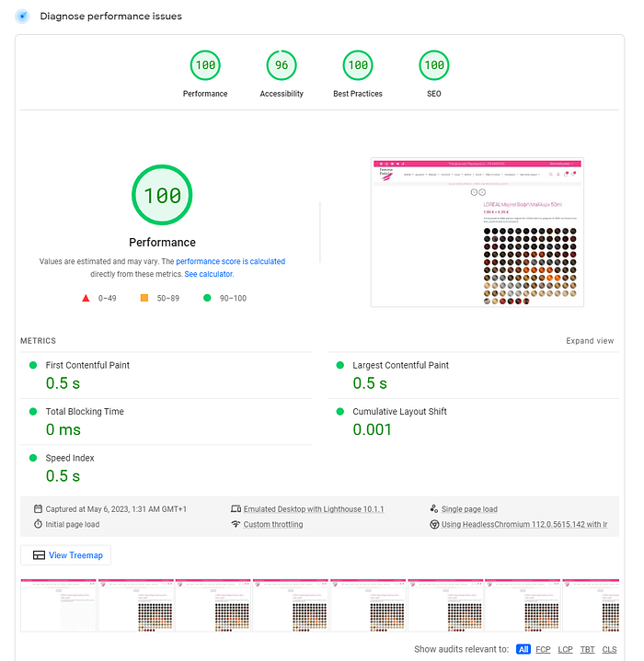Click the orange square 50–89 legend icon

(x=144, y=298)
